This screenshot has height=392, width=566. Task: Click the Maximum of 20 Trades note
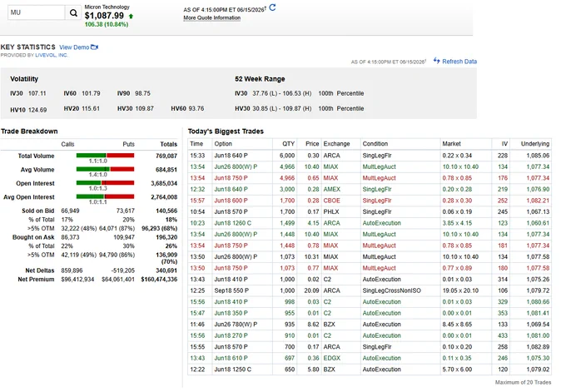(523, 382)
